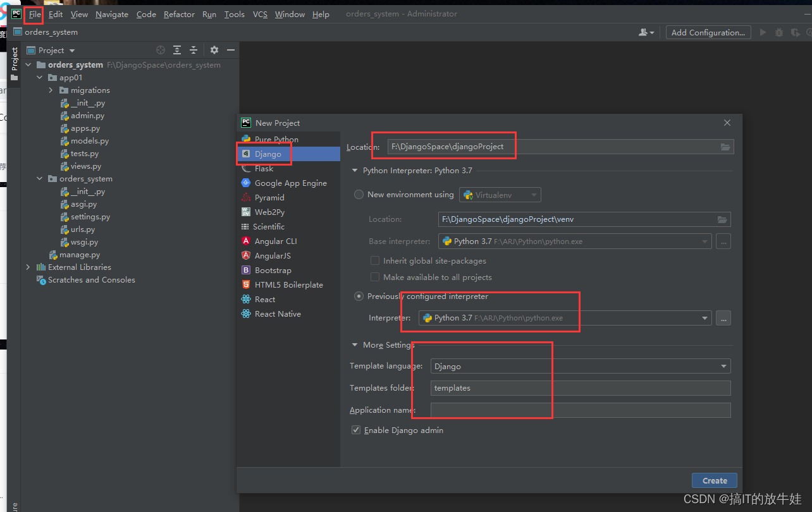This screenshot has height=512, width=812.
Task: Open the Edit menu
Action: coord(56,14)
